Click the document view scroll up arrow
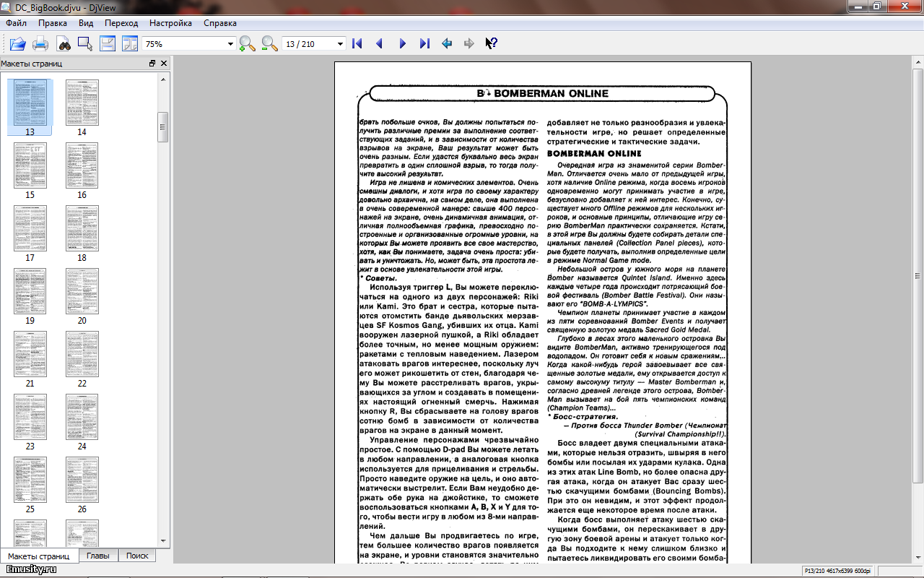 918,64
